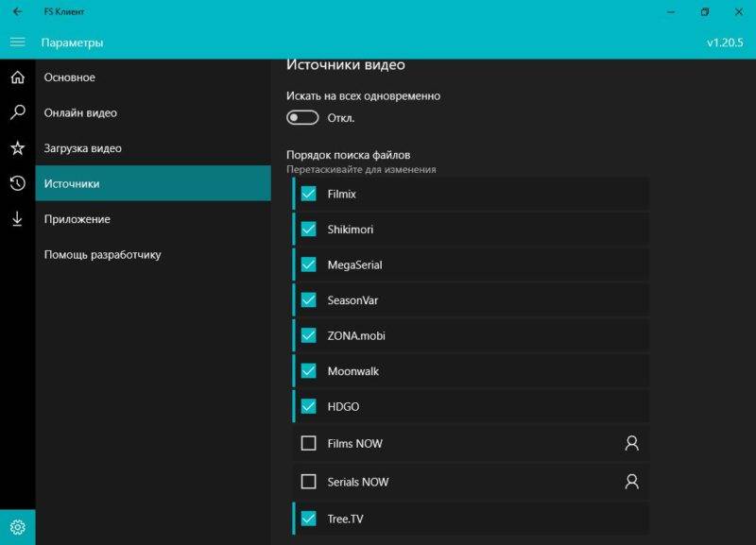The width and height of the screenshot is (756, 545).
Task: Uncheck the Shikimori source checkbox
Action: (309, 229)
